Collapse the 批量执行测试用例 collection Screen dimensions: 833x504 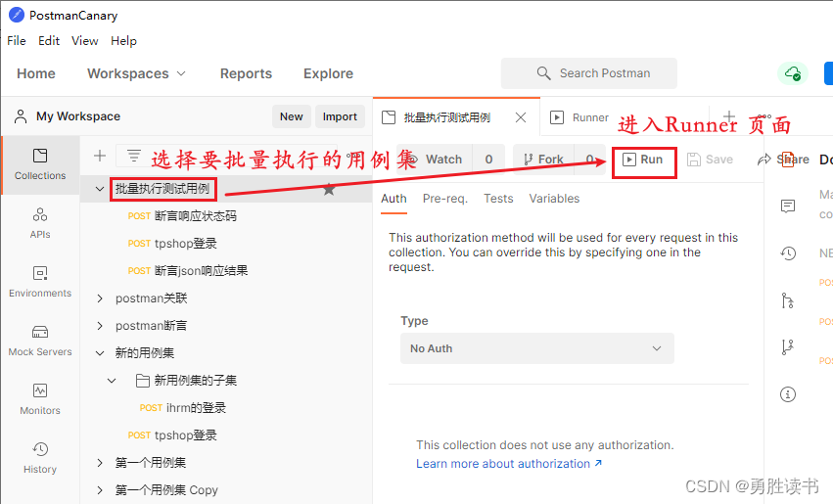99,189
